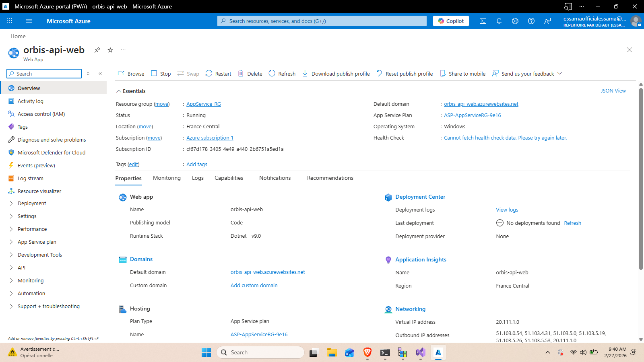This screenshot has width=644, height=362.
Task: Click Add tags link
Action: 197,165
